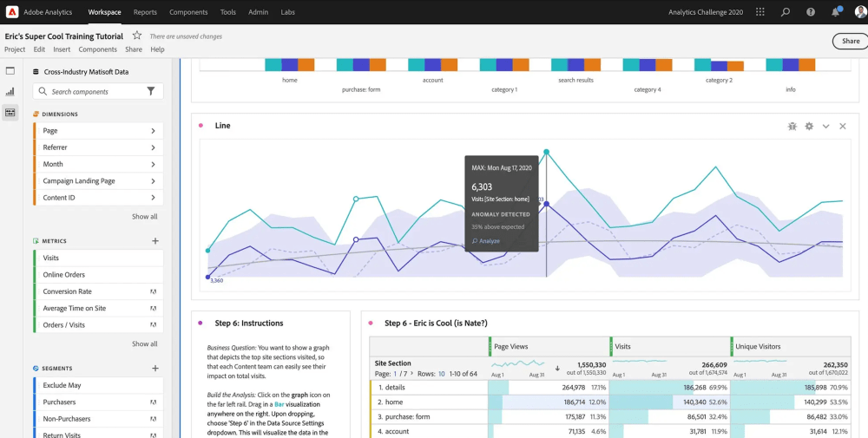The height and width of the screenshot is (438, 868).
Task: Select the Panels icon in left rail
Action: pyautogui.click(x=10, y=71)
